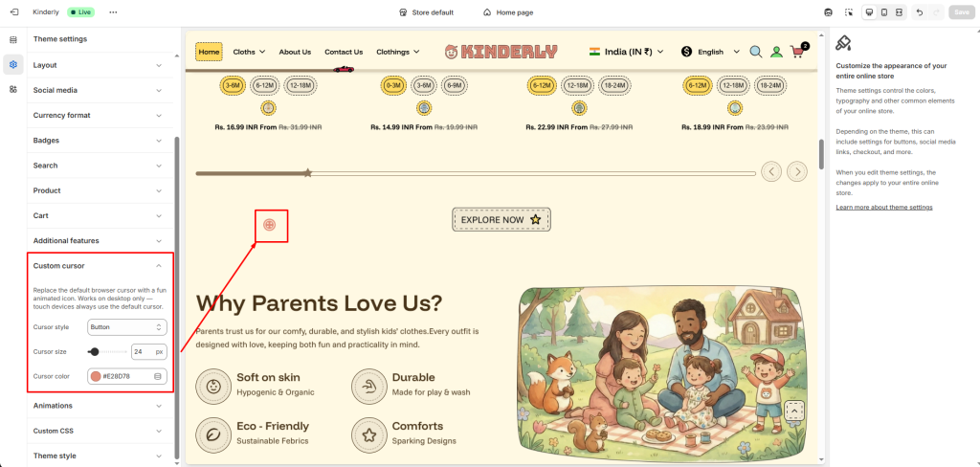Viewport: 980px width, 467px height.
Task: Click the inspector selection tool icon
Action: [x=848, y=12]
